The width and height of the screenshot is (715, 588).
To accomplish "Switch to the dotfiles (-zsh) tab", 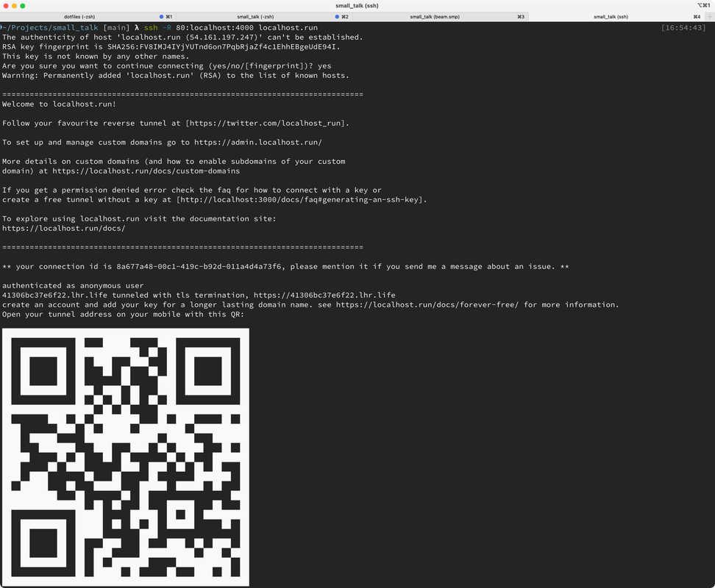I will 79,17.
